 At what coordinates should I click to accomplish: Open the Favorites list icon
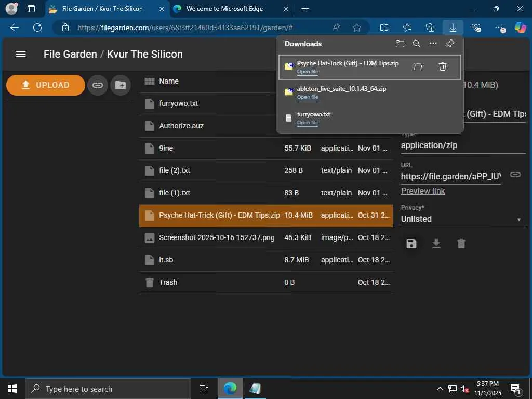pos(407,28)
